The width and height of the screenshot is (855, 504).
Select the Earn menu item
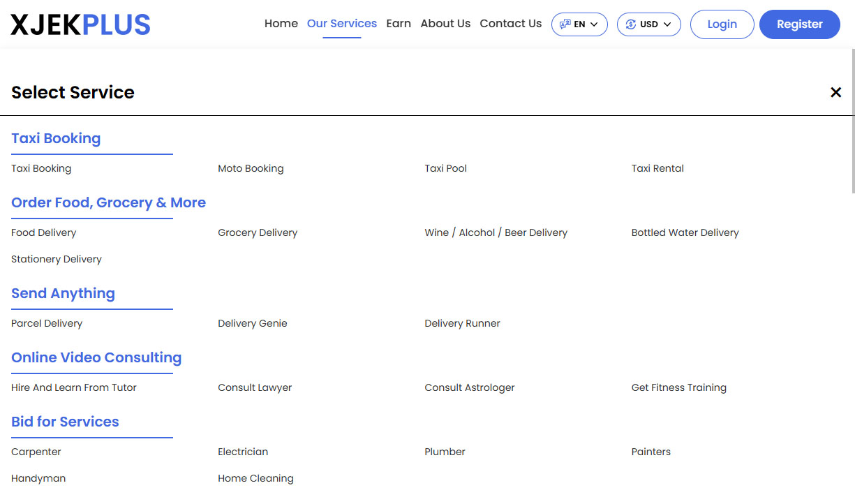click(x=399, y=23)
